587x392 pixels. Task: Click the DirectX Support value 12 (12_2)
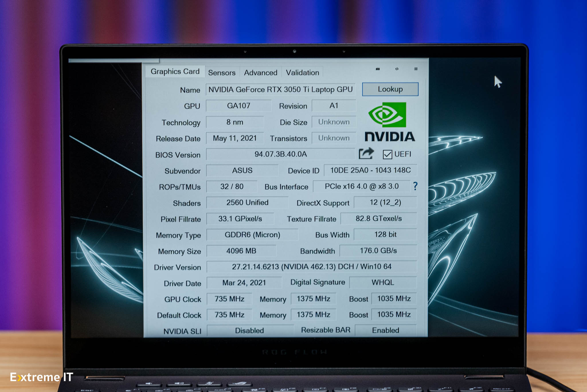coord(385,202)
